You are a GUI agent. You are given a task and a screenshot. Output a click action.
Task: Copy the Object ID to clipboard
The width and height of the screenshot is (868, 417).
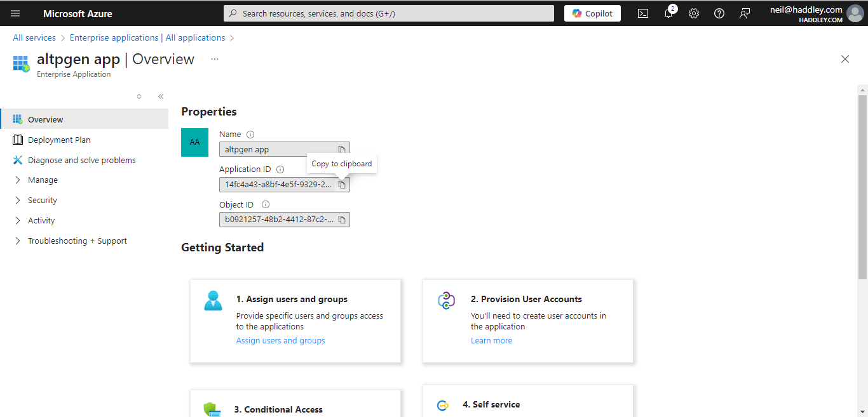pyautogui.click(x=342, y=220)
